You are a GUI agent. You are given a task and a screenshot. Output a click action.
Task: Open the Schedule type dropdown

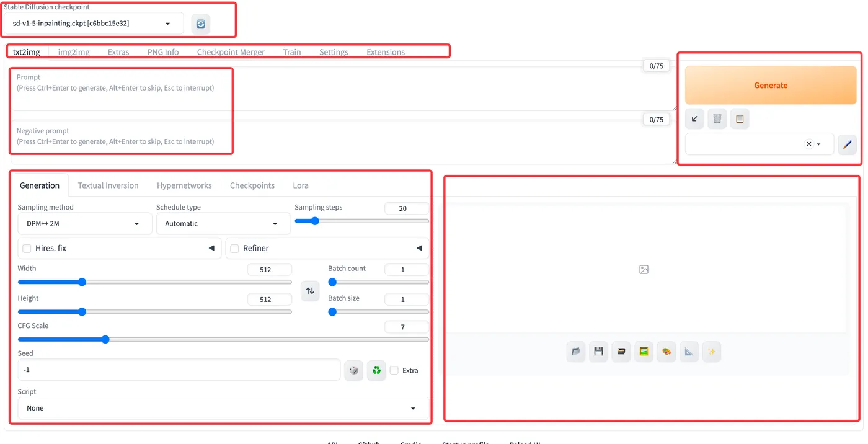[223, 223]
